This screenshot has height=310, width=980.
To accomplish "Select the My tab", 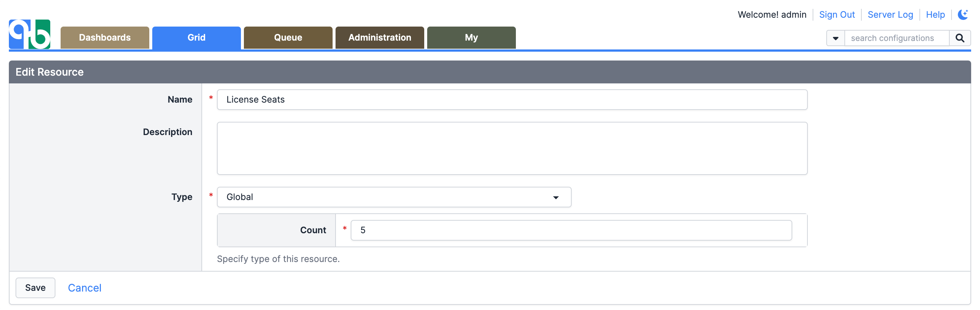I will (471, 38).
